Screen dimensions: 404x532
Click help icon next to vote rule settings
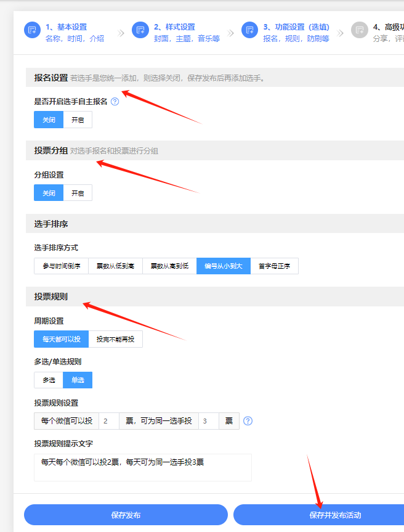click(x=248, y=421)
